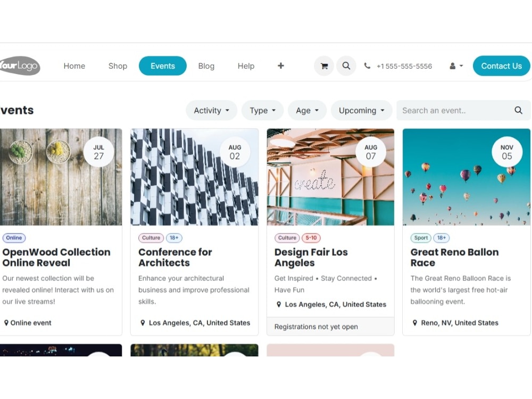Click Los Angeles location under Design Fair
The height and width of the screenshot is (399, 532).
coord(336,305)
